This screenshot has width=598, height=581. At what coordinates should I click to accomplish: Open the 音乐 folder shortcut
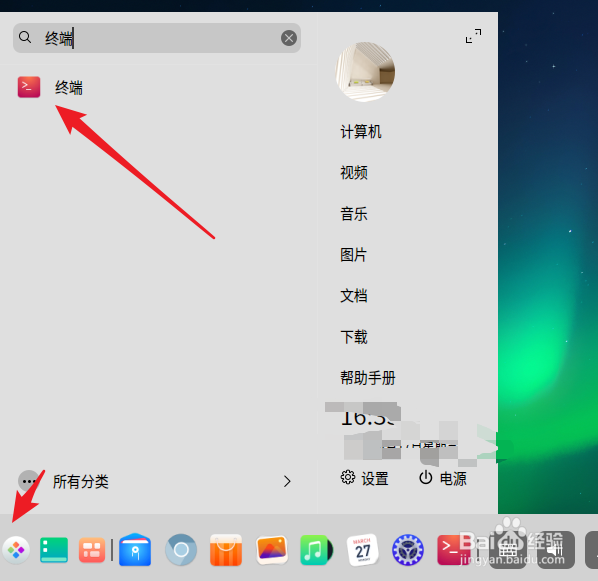[x=354, y=214]
